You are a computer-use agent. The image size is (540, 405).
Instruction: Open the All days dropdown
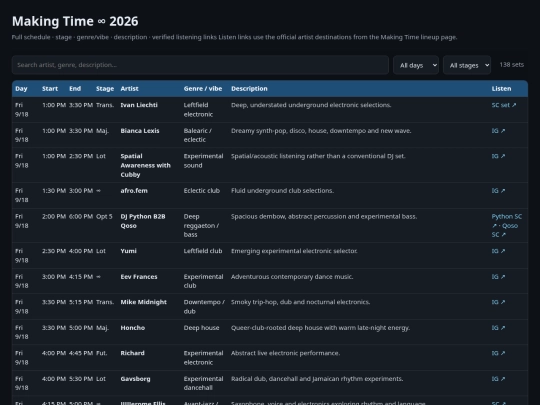(416, 65)
